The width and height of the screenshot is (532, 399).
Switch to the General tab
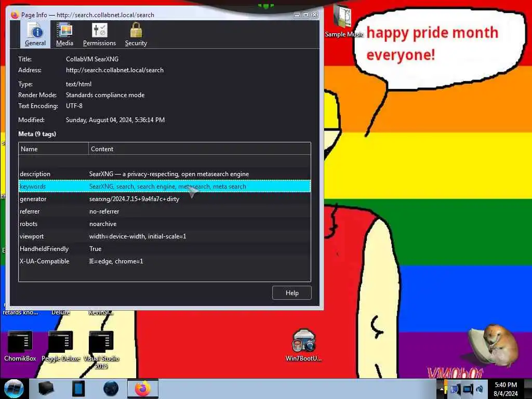pos(35,34)
